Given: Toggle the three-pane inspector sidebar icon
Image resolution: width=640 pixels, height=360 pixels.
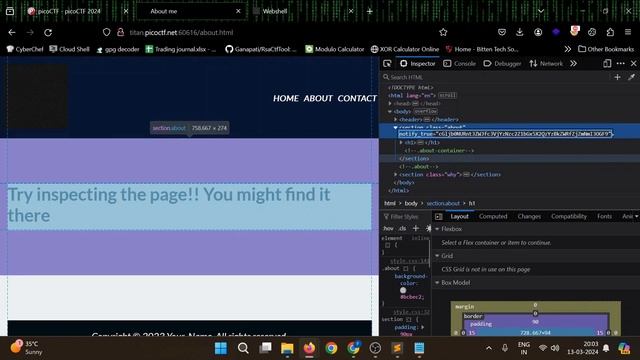Looking at the screenshot, I should [439, 217].
